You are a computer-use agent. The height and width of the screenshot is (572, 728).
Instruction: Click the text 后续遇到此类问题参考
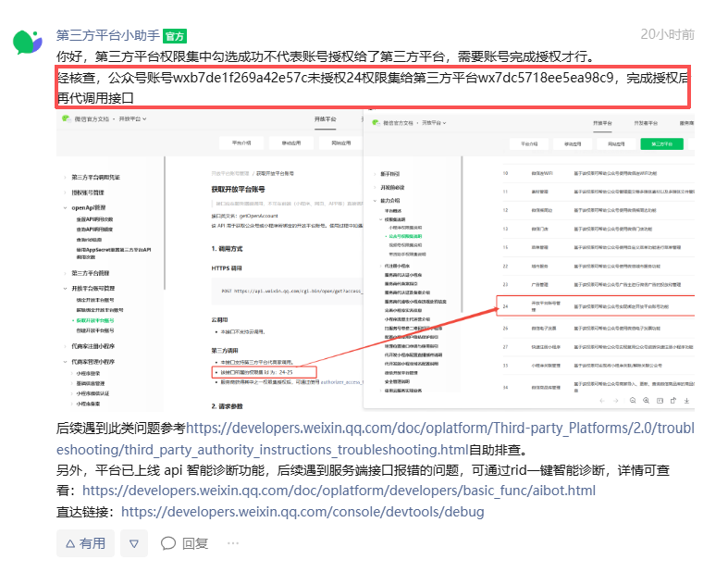pos(121,428)
